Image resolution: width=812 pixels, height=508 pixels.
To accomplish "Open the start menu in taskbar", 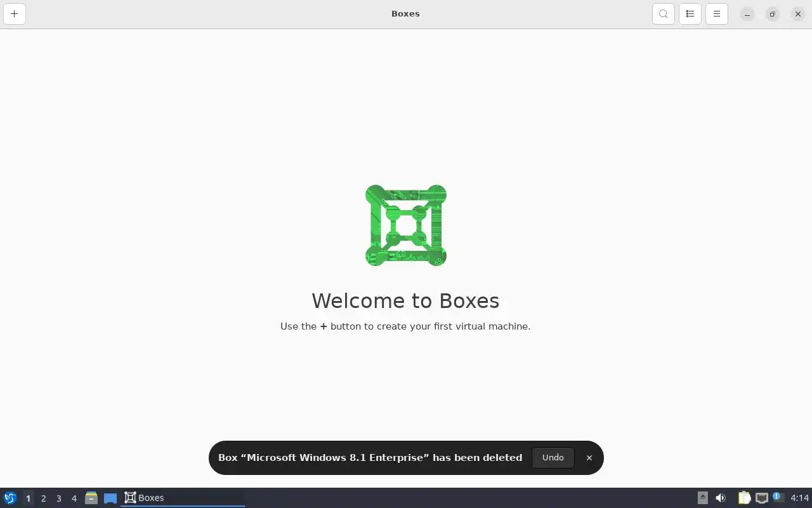I will click(10, 498).
